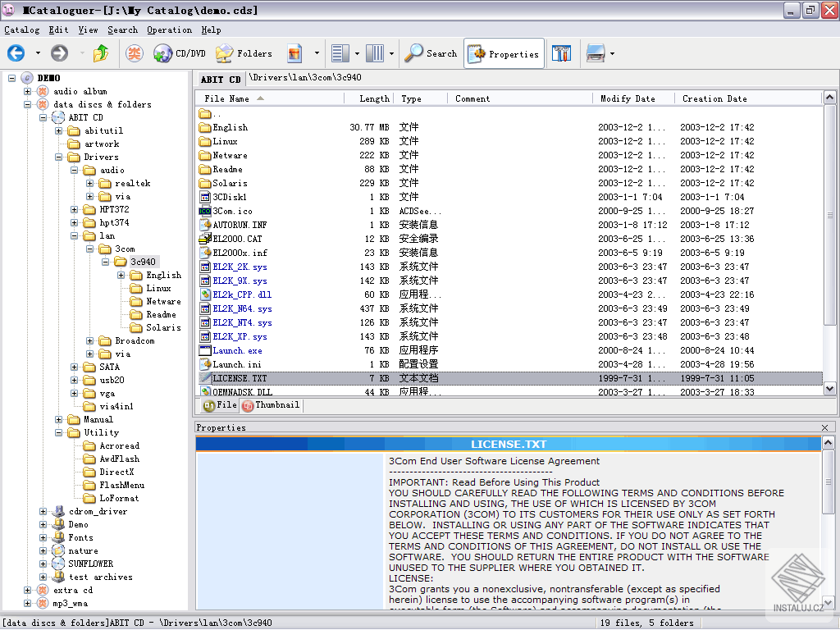
Task: Click the printer icon in toolbar
Action: [x=596, y=54]
